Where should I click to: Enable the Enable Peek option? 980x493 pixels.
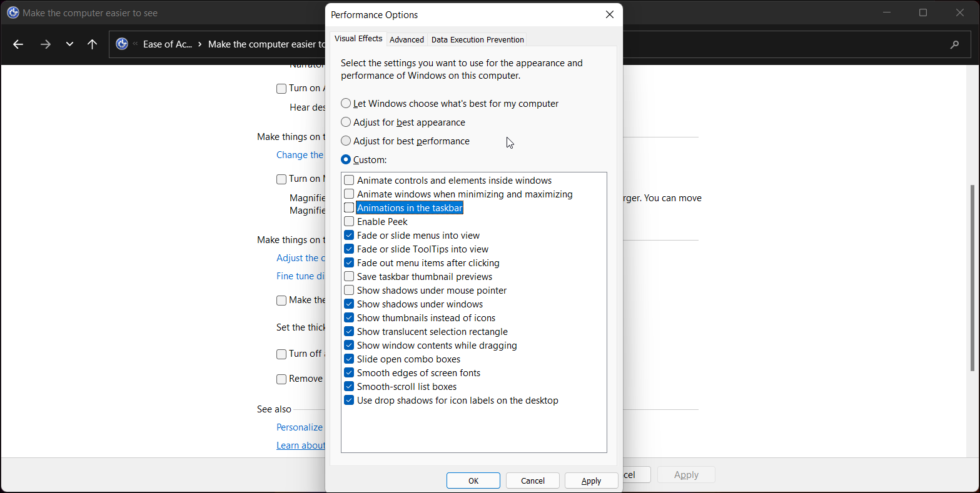pyautogui.click(x=348, y=221)
